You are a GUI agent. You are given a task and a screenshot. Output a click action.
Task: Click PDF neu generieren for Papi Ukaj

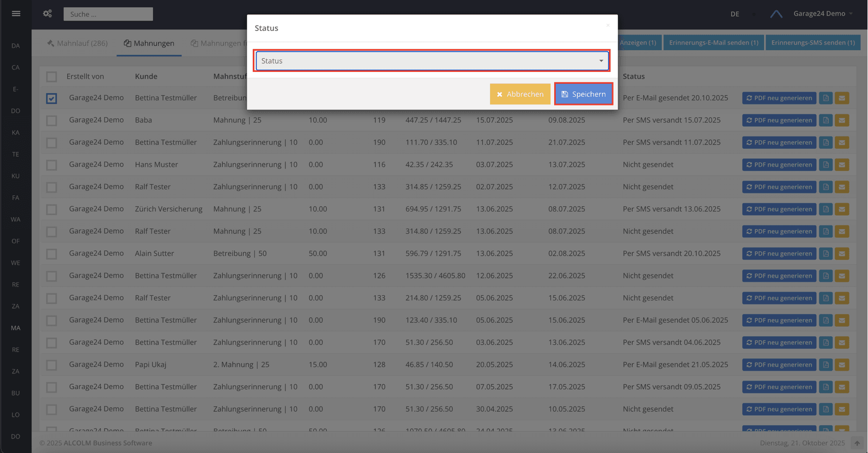pyautogui.click(x=779, y=365)
